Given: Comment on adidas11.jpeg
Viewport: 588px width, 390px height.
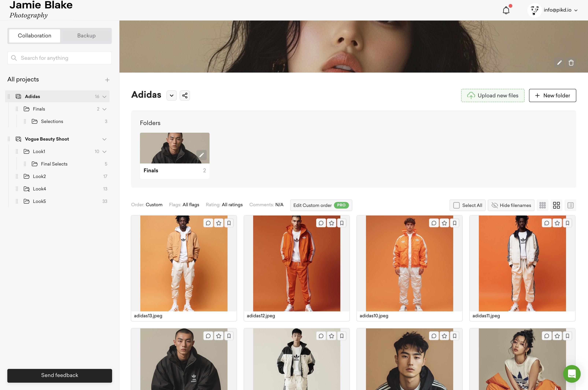Looking at the screenshot, I should (x=547, y=223).
